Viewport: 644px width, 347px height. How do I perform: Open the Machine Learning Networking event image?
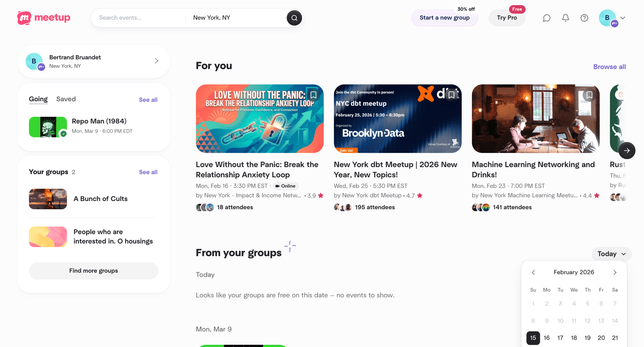(535, 119)
